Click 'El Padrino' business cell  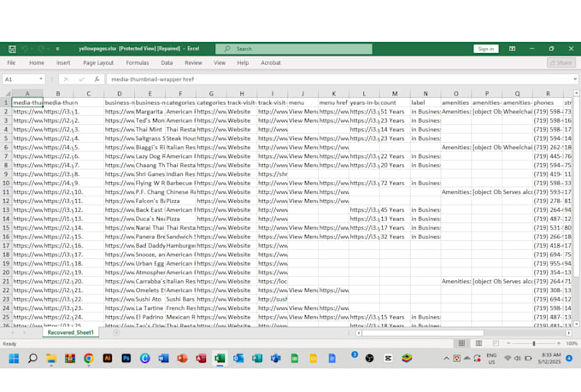point(150,317)
